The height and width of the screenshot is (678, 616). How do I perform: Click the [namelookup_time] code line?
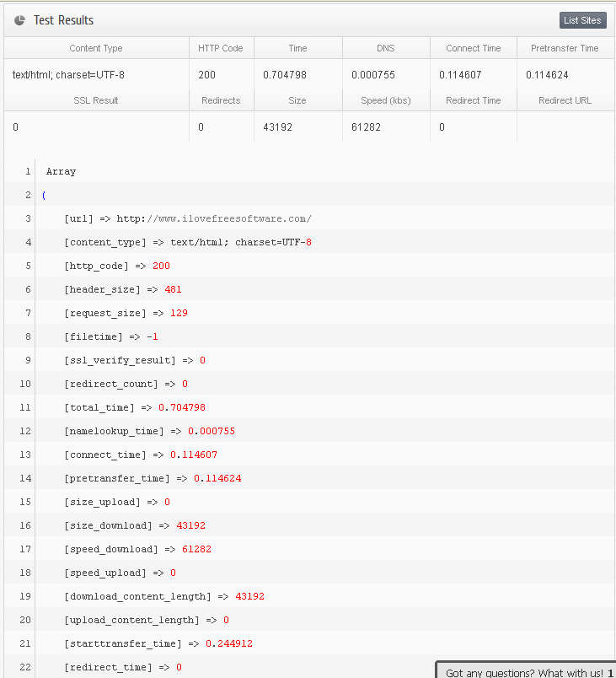[149, 431]
